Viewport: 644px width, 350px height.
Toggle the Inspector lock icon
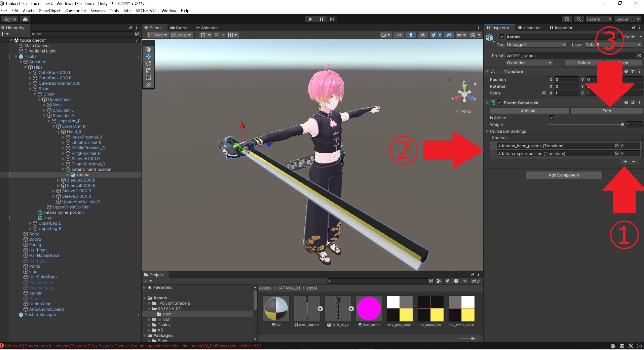pos(634,28)
